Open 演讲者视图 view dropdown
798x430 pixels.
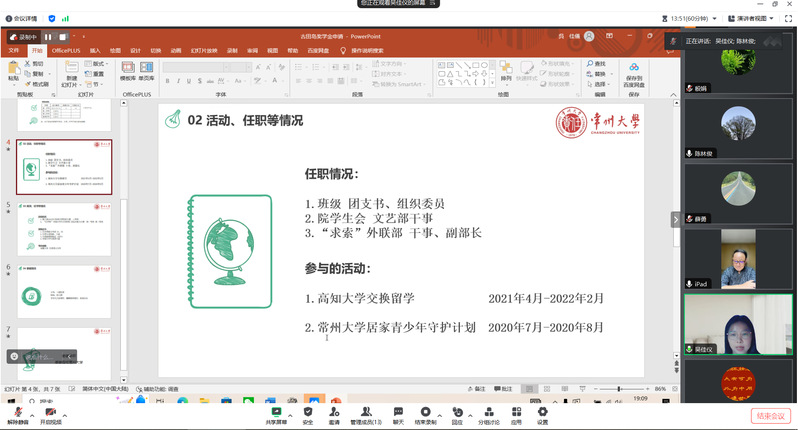pos(751,18)
